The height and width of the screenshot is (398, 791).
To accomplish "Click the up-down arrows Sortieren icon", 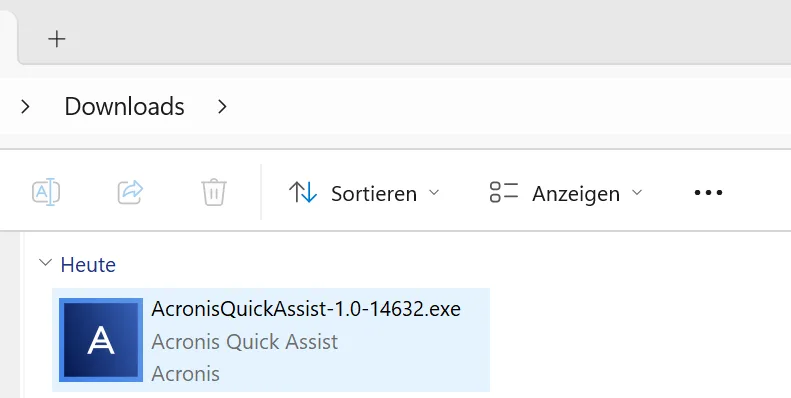I will pos(303,192).
